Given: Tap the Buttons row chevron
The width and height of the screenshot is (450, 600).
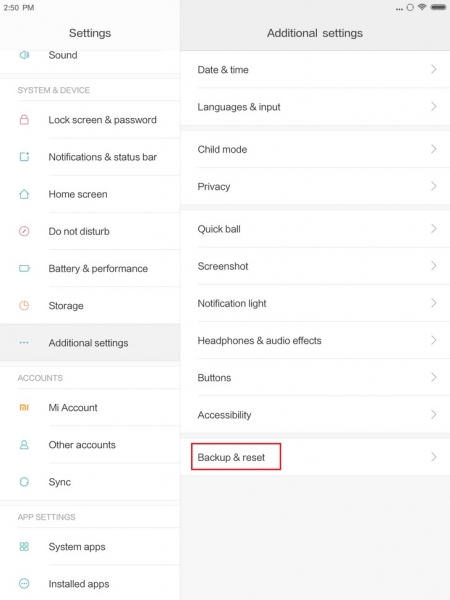Looking at the screenshot, I should pos(434,377).
